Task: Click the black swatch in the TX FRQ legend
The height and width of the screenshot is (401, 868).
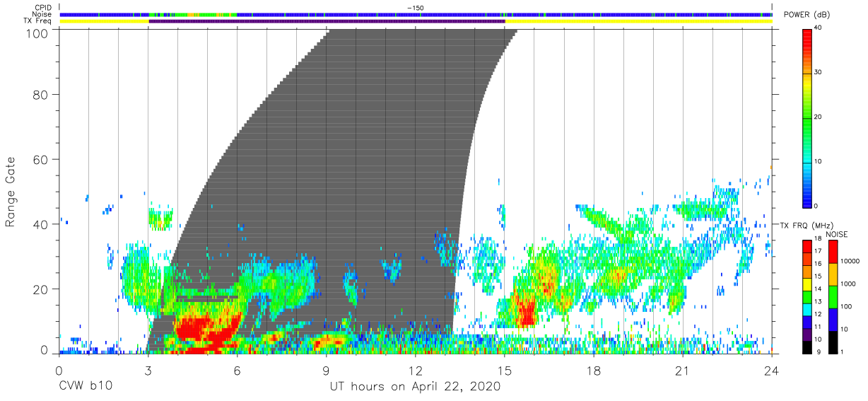Action: (807, 347)
